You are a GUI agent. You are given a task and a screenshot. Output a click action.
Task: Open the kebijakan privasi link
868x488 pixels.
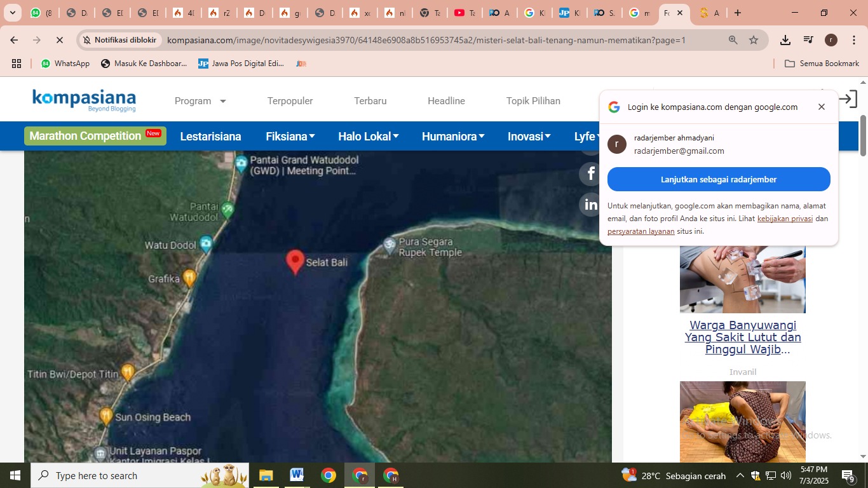(785, 219)
